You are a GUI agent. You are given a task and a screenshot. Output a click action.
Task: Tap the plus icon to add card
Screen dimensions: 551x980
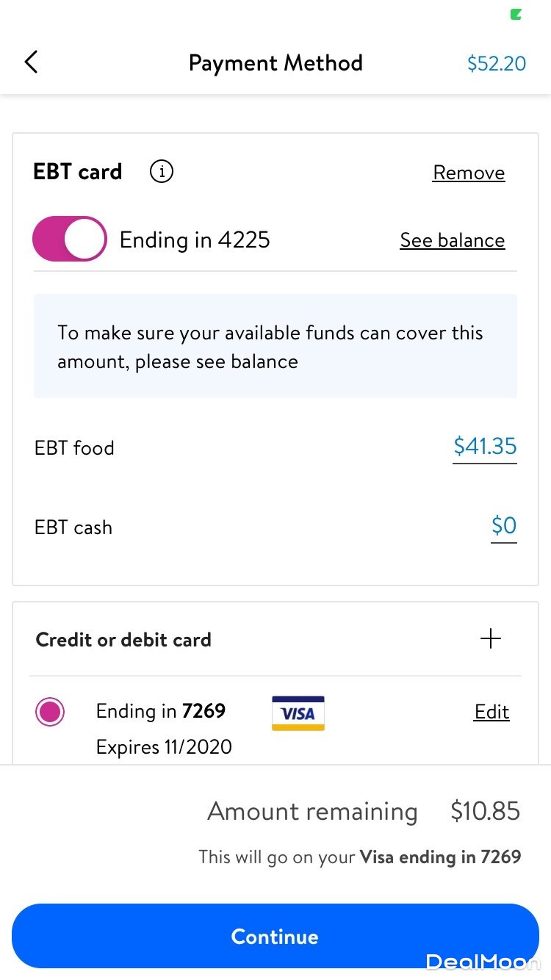coord(490,639)
